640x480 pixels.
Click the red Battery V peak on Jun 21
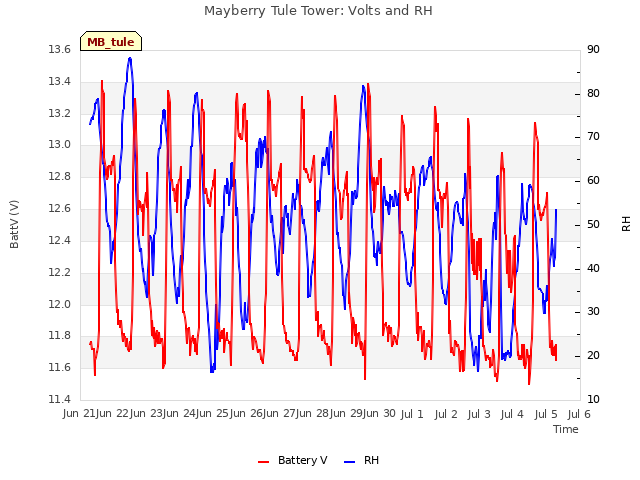click(102, 81)
